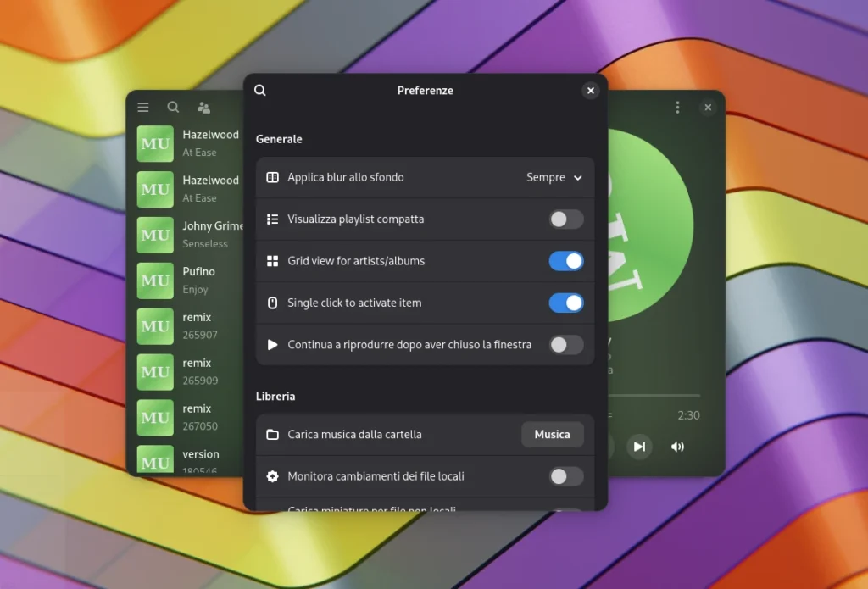Image resolution: width=868 pixels, height=589 pixels.
Task: Disable Grid view for artists/albums switch
Action: click(565, 261)
